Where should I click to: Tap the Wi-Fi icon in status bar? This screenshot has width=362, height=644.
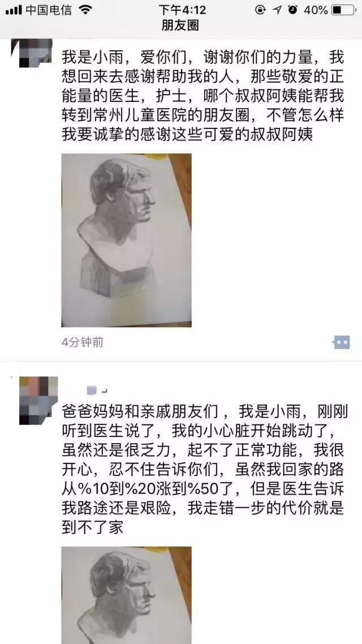(85, 10)
